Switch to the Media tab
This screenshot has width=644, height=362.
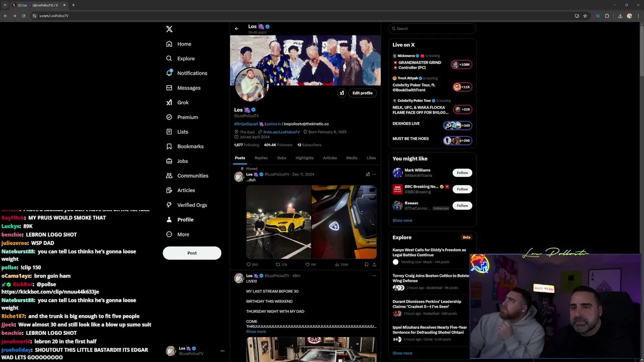coord(352,158)
